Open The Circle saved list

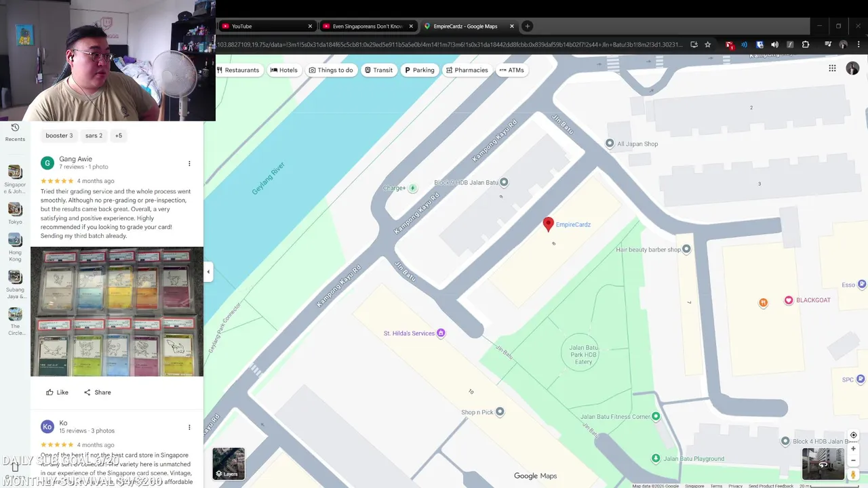pos(15,314)
